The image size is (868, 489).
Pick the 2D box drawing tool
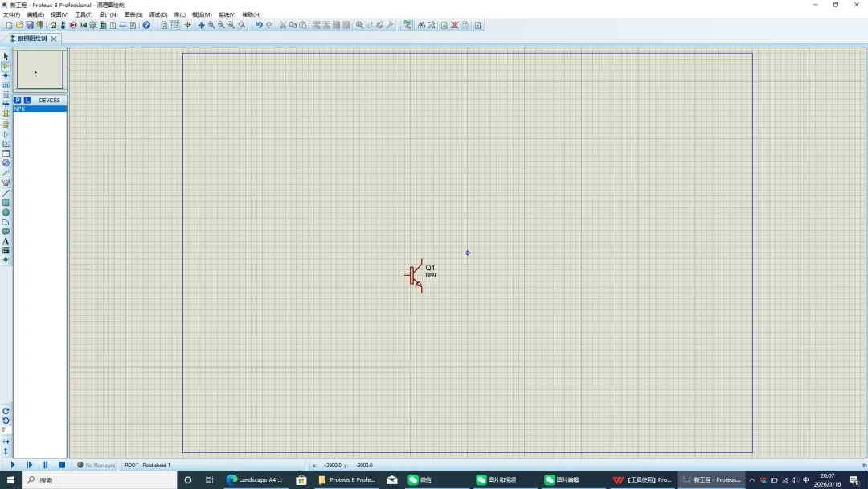pyautogui.click(x=6, y=203)
